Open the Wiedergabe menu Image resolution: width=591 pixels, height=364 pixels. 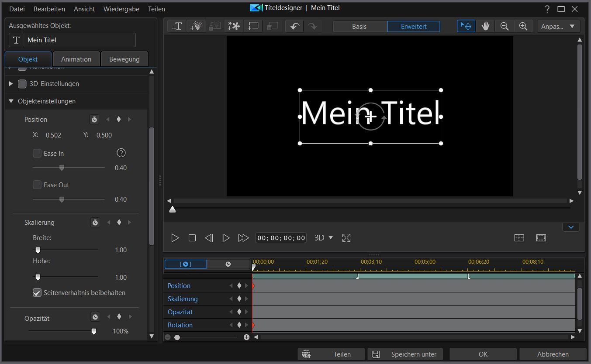tap(121, 9)
